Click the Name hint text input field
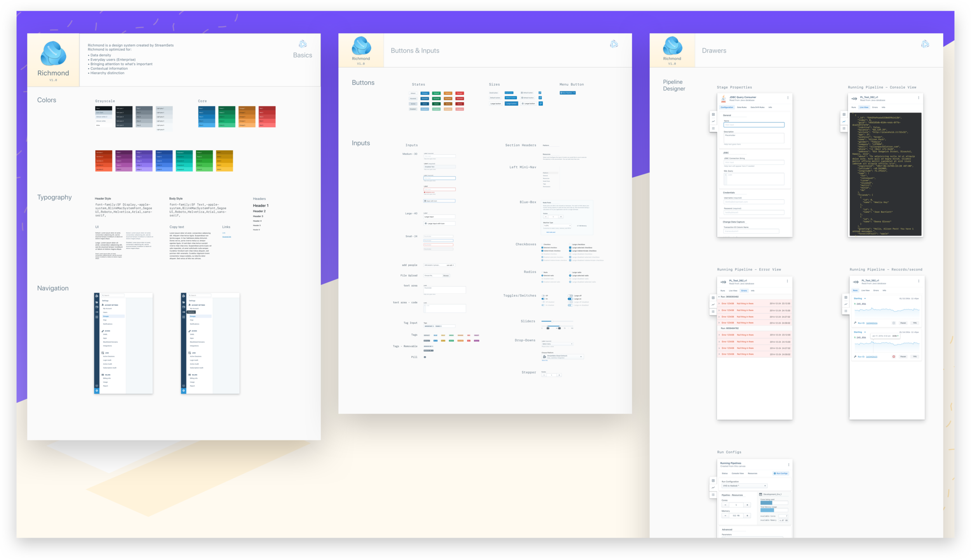 click(753, 125)
